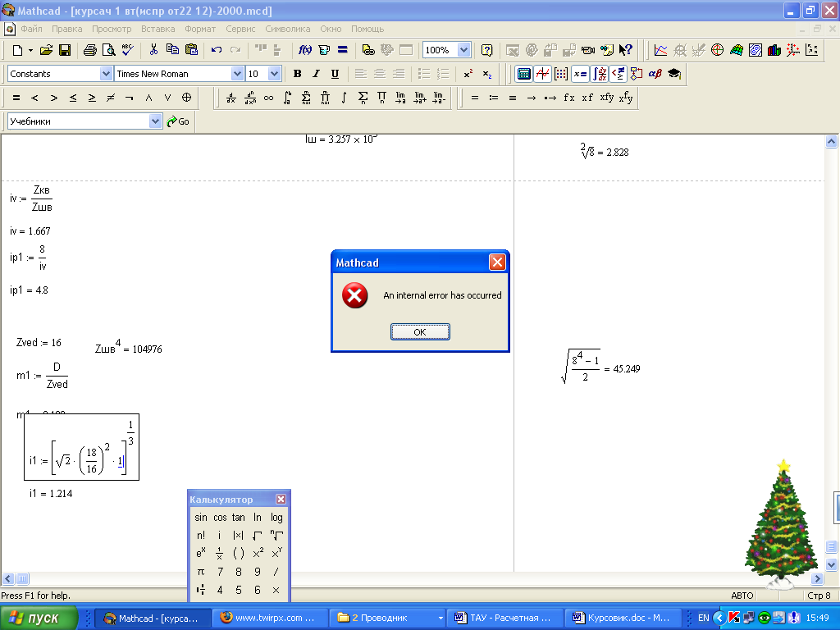The width and height of the screenshot is (840, 630).
Task: Toggle italic formatting
Action: click(x=316, y=74)
